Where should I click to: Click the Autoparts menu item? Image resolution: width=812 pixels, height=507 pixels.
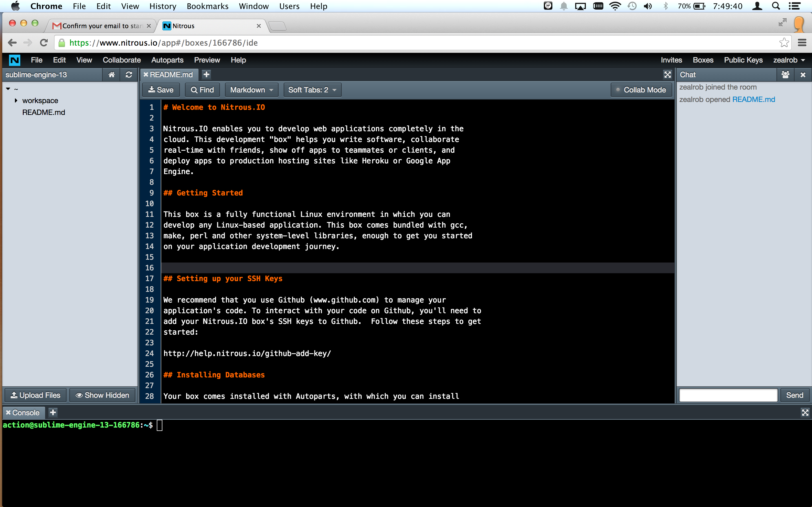point(167,60)
